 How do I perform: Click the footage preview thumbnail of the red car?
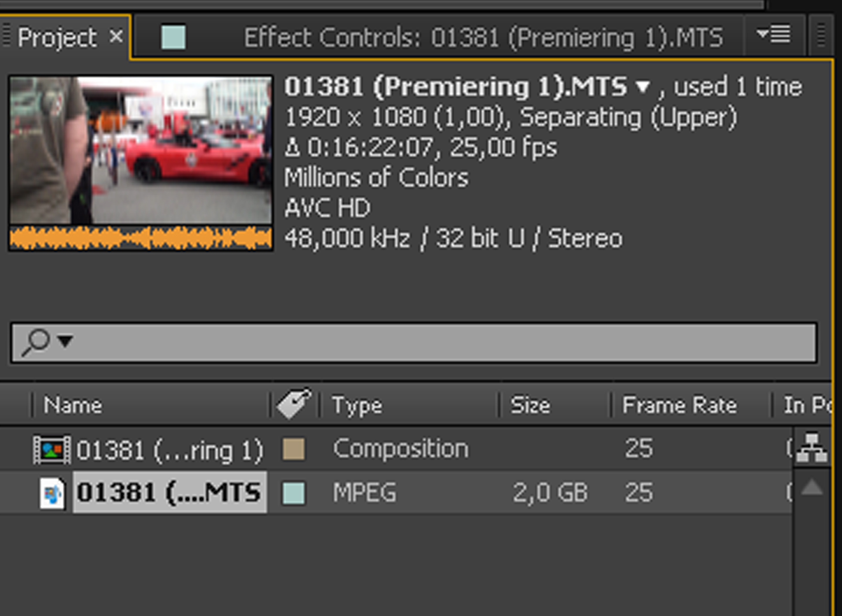(x=141, y=150)
